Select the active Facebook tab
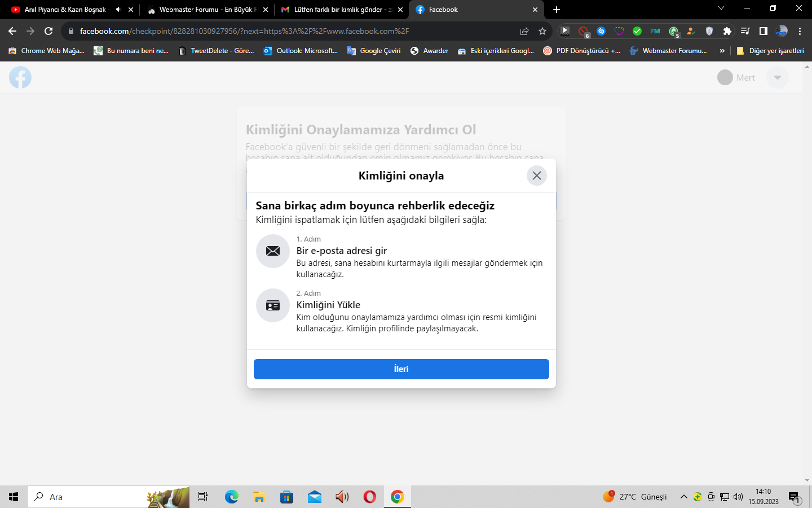812x508 pixels. [477, 10]
